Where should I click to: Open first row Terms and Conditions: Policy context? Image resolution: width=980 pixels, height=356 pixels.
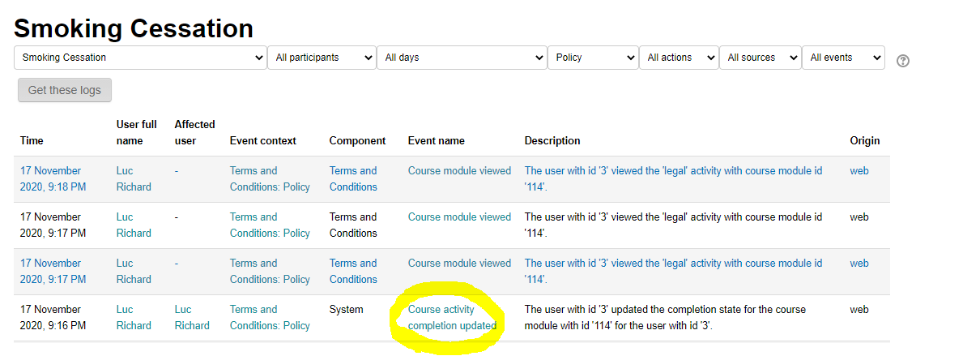(x=270, y=178)
